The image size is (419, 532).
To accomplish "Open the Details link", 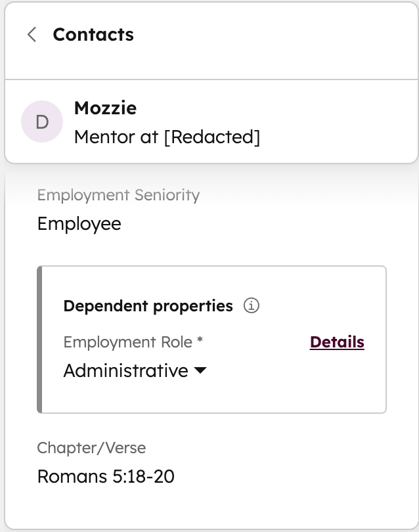I will (337, 342).
